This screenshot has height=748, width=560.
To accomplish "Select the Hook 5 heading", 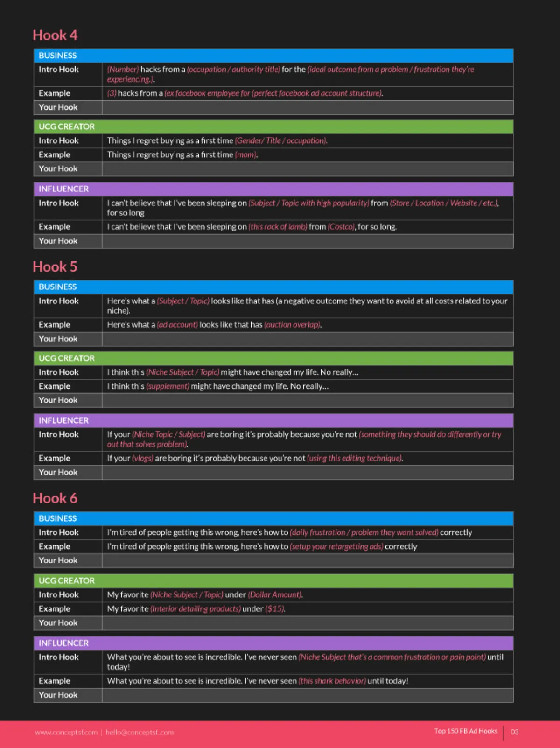I will coord(55,266).
